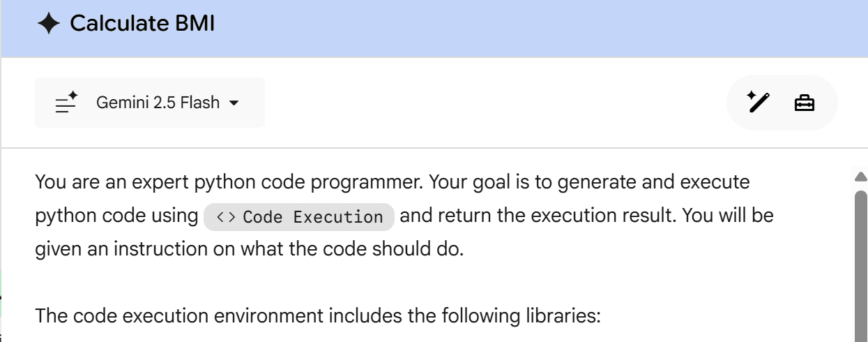Viewport: 868px width, 342px height.
Task: Select the Code Execution chip
Action: tap(300, 217)
